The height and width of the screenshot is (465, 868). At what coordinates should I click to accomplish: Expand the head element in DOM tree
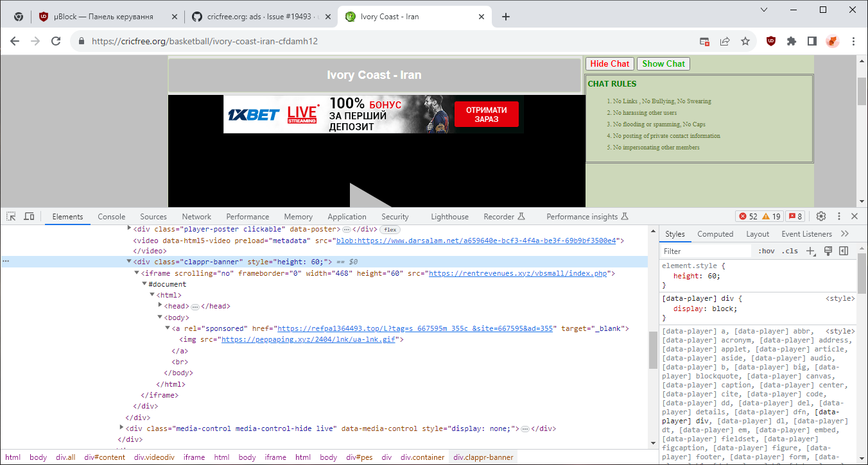pyautogui.click(x=160, y=306)
